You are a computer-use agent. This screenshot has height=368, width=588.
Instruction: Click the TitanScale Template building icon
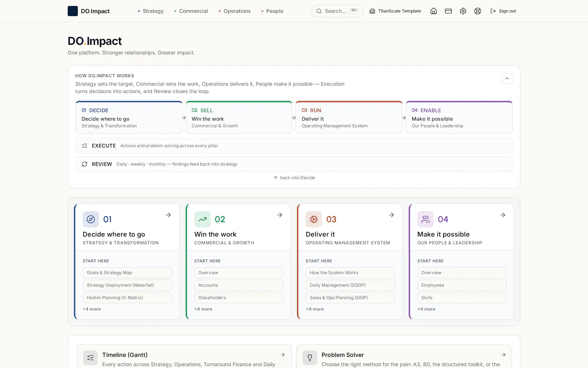(x=372, y=11)
